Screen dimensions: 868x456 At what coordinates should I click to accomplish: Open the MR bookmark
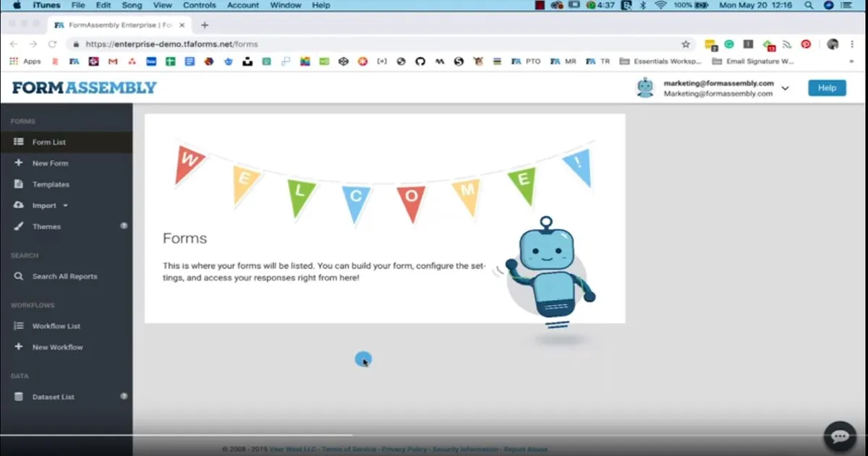(563, 61)
